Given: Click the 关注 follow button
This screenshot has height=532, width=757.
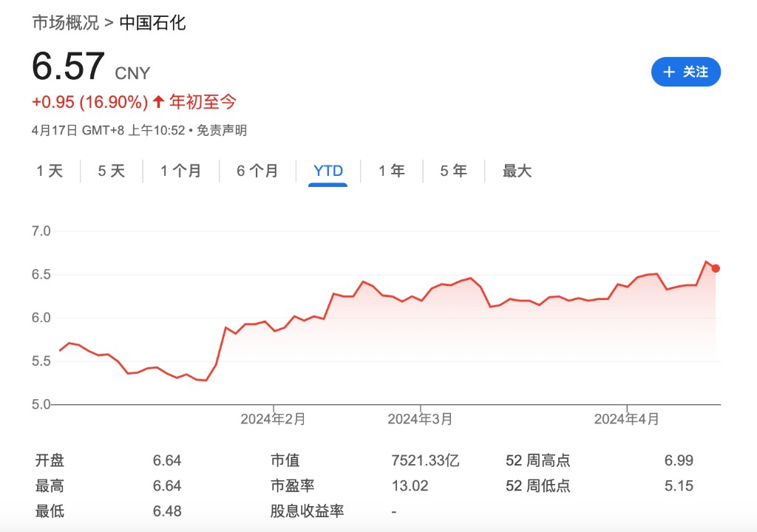Looking at the screenshot, I should point(685,72).
